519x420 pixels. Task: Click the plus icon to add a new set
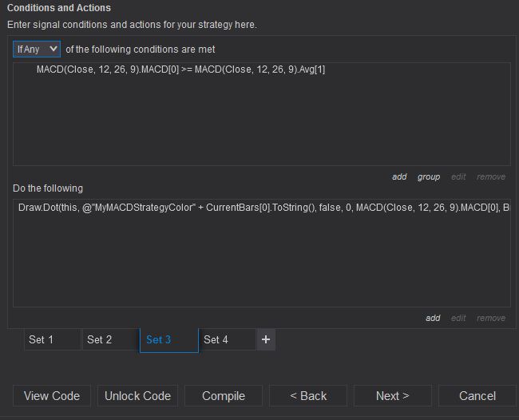(x=266, y=339)
